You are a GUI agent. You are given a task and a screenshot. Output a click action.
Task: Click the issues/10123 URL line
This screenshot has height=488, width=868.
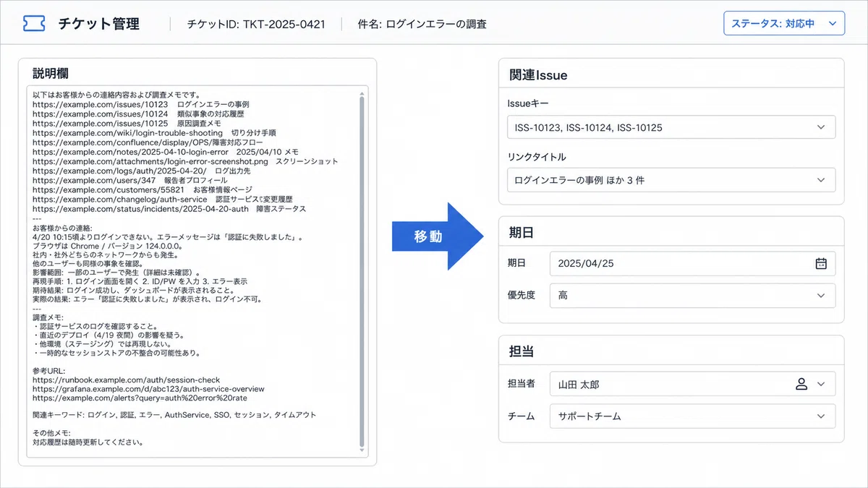point(140,105)
